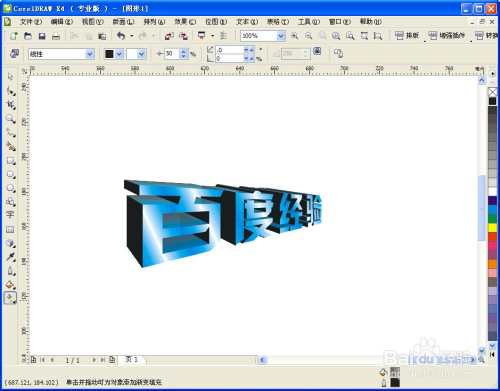The image size is (500, 391).
Task: Select the Interactive Fill tool
Action: [x=10, y=298]
